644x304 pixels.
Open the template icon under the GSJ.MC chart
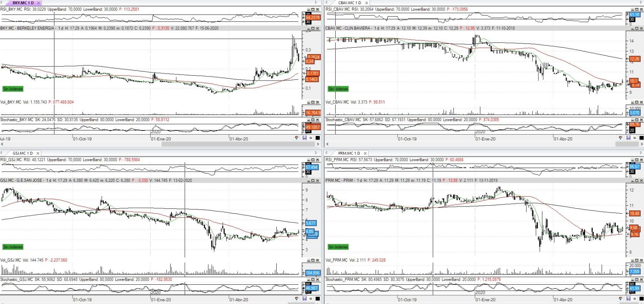pyautogui.click(x=296, y=299)
